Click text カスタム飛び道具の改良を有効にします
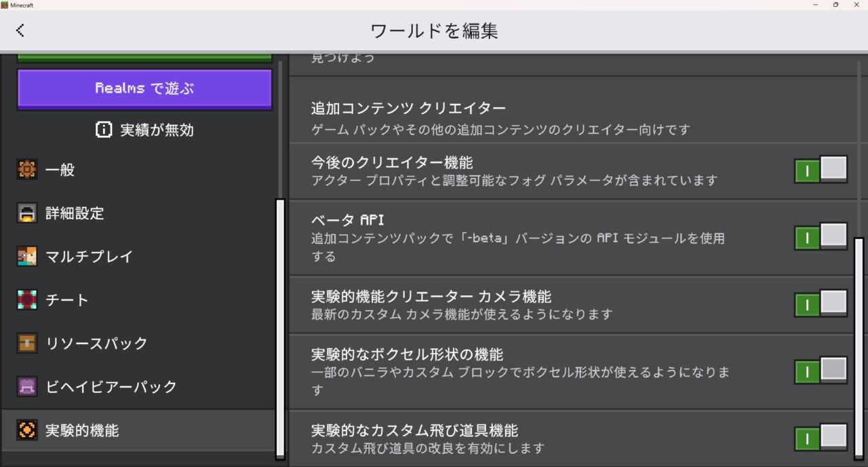 428,449
